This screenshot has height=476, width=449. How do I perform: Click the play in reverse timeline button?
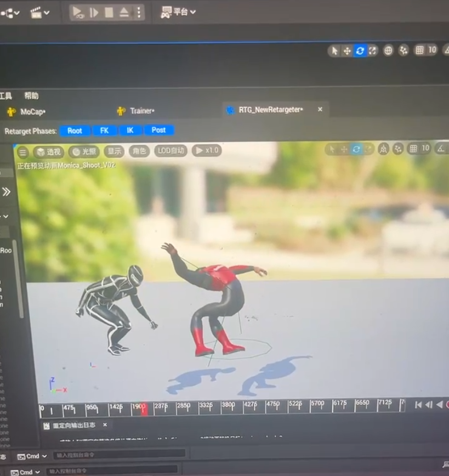(x=439, y=405)
